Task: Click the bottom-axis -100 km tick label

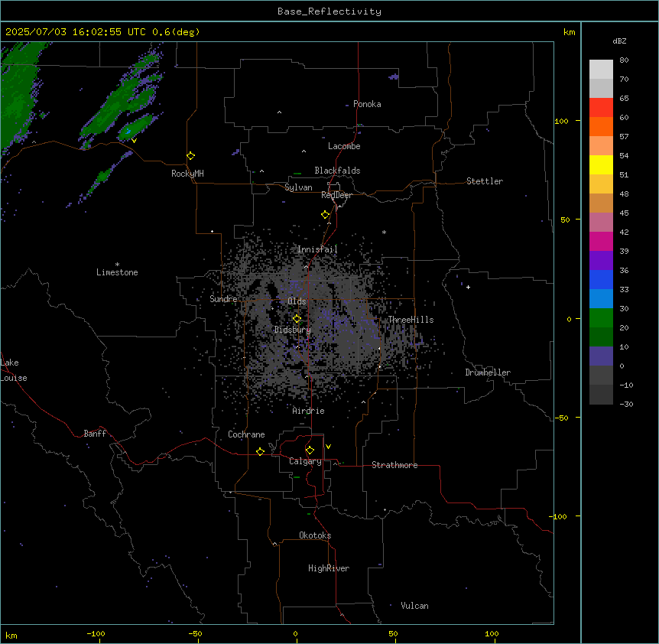Action: [96, 633]
